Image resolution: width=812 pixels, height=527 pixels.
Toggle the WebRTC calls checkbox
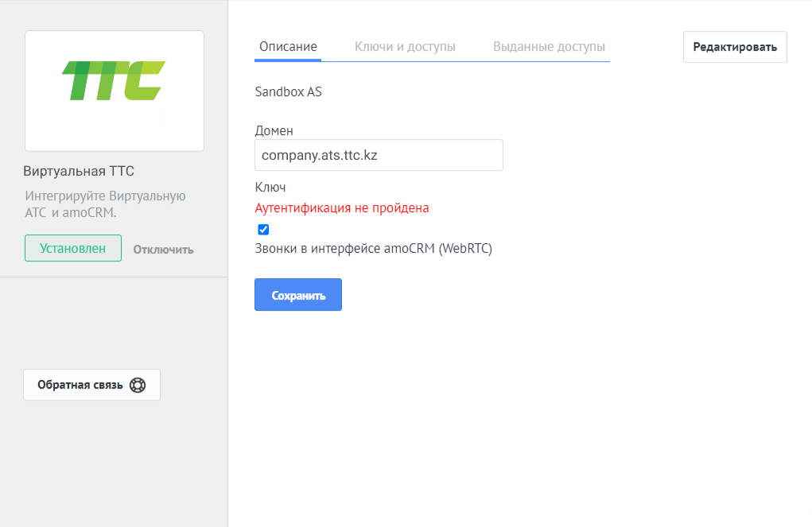point(263,230)
